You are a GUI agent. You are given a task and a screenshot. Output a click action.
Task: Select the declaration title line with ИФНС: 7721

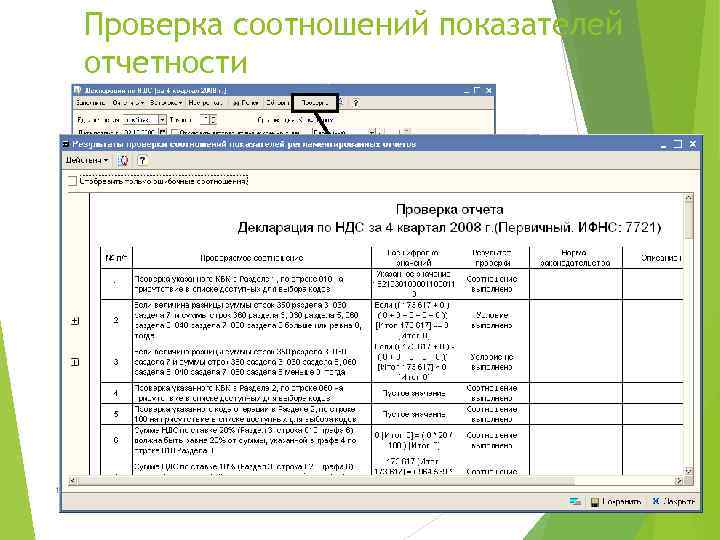[x=449, y=228]
